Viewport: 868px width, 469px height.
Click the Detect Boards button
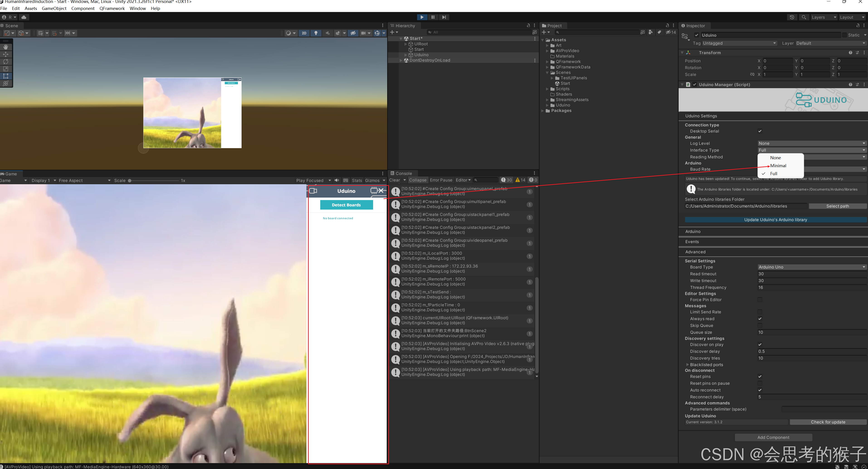coord(346,204)
